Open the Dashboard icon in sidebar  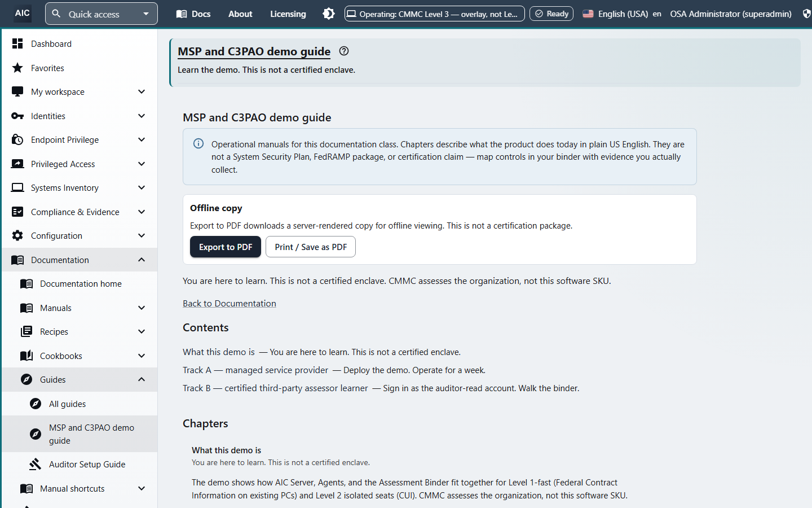(17, 43)
